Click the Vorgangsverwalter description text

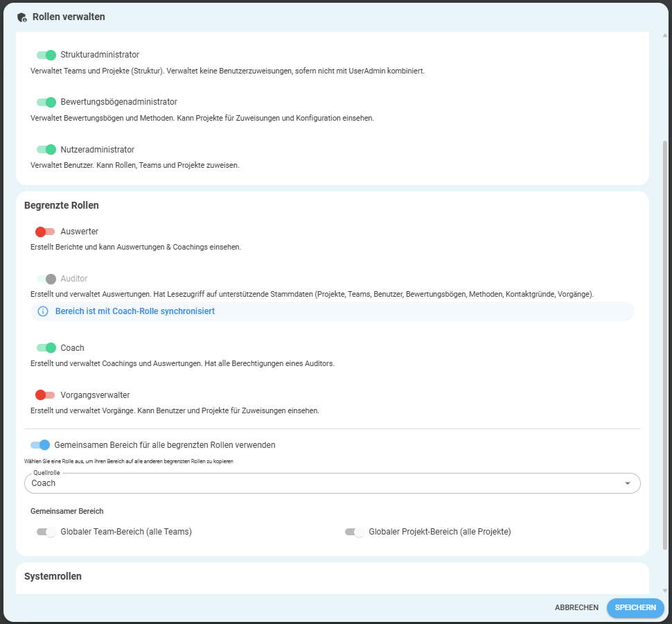[x=175, y=411]
